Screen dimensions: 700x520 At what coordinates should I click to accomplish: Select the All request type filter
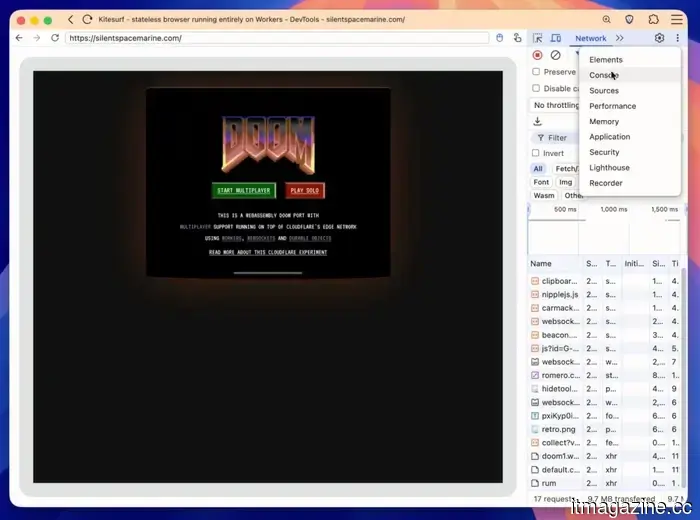tap(538, 169)
